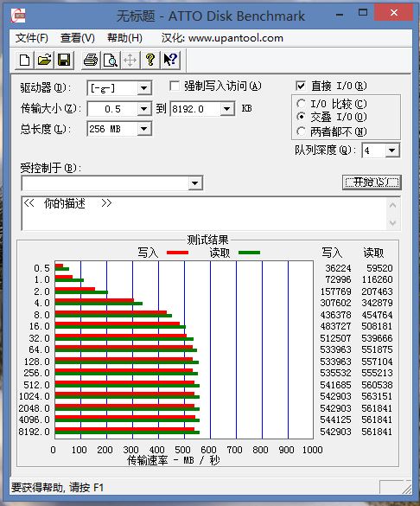Click the 写入 results column header
Screen dimensions: 420x506
332,253
